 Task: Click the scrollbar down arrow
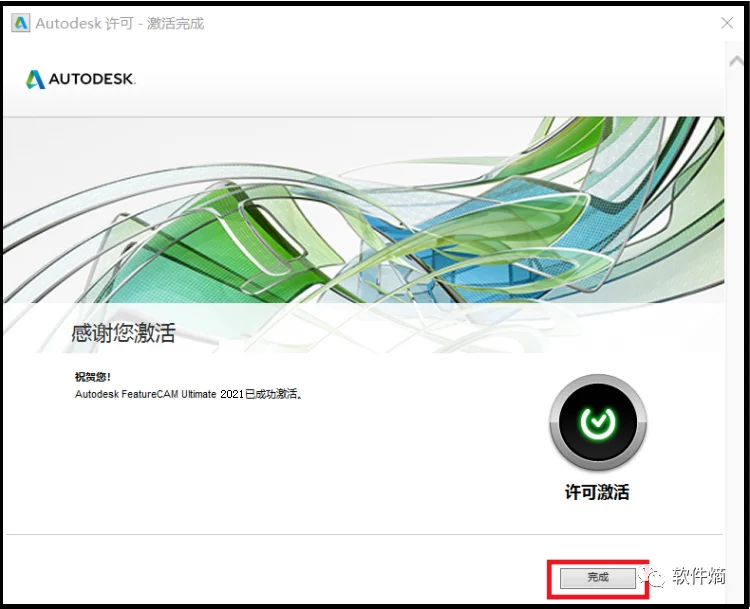pyautogui.click(x=734, y=590)
